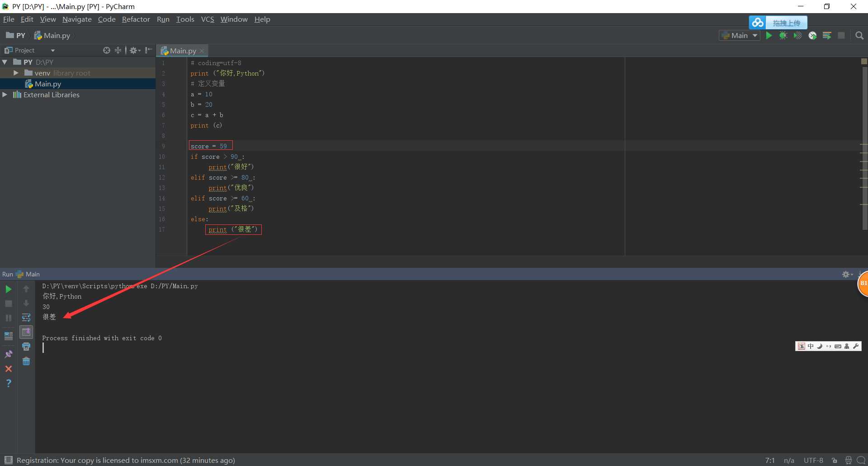Screen dimensions: 868x466
Task: Toggle pin tab in Run panel
Action: (8, 354)
